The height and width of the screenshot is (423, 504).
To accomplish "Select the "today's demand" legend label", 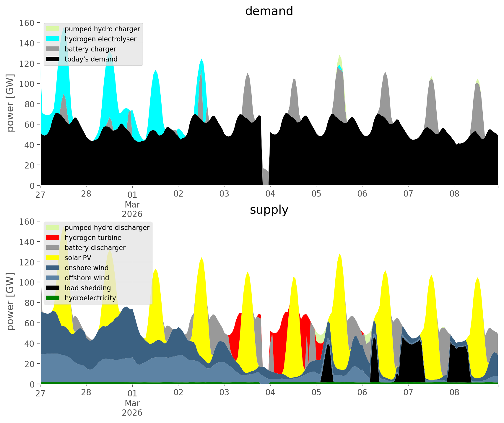I will tap(91, 59).
